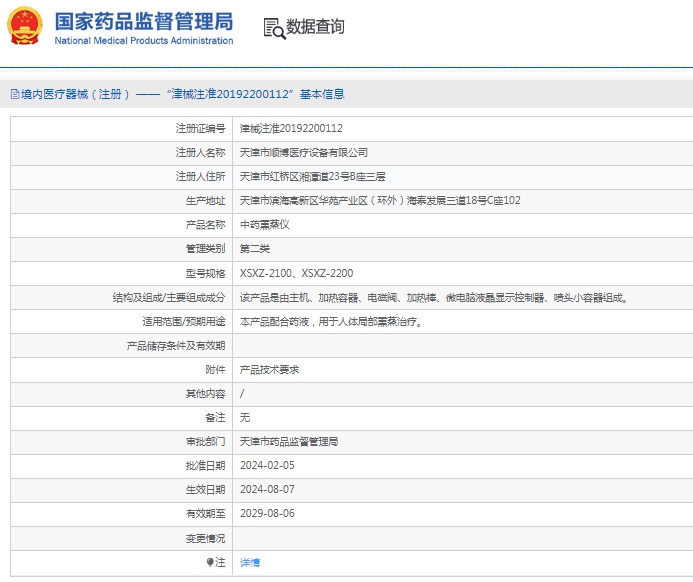The width and height of the screenshot is (693, 582).
Task: Select the value 天津市药品监督管理局
Action: [289, 441]
